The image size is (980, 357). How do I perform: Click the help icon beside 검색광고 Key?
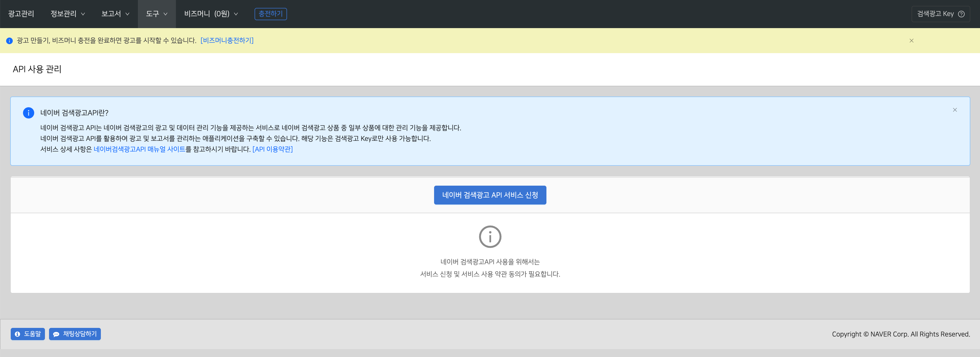point(961,14)
